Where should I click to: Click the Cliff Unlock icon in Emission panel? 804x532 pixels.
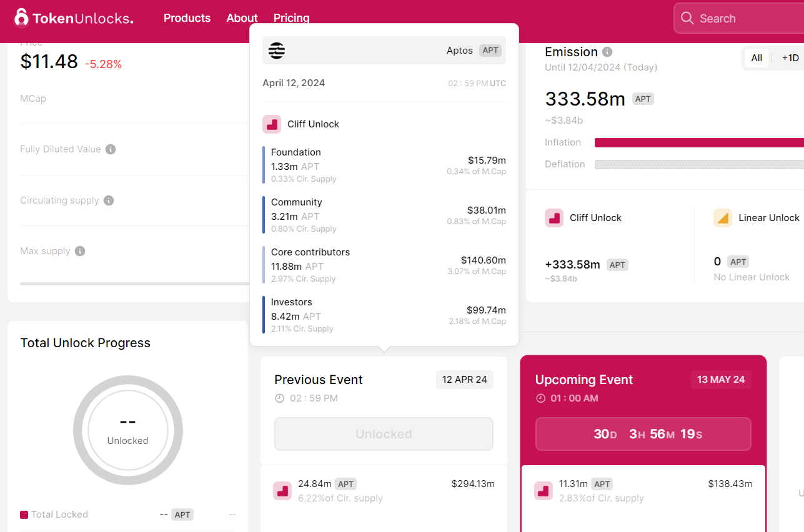click(x=554, y=218)
